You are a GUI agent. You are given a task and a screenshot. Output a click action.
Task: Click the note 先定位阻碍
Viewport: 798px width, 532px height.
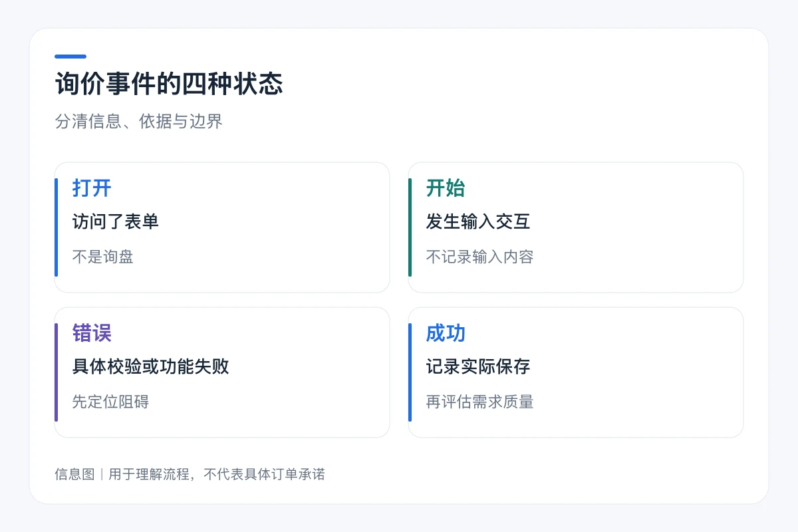(x=110, y=402)
